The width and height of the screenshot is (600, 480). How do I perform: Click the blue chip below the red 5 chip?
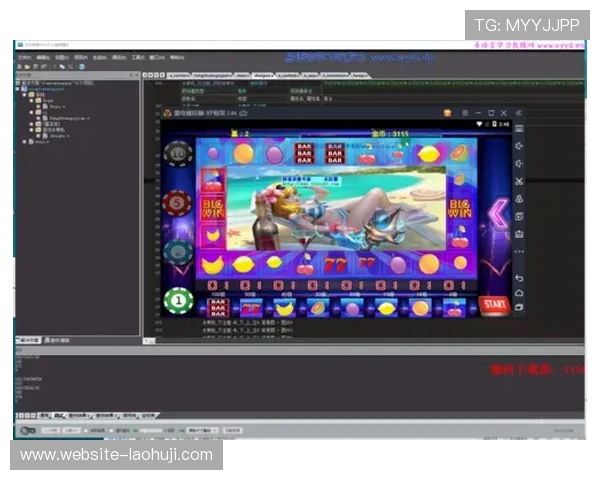click(178, 252)
